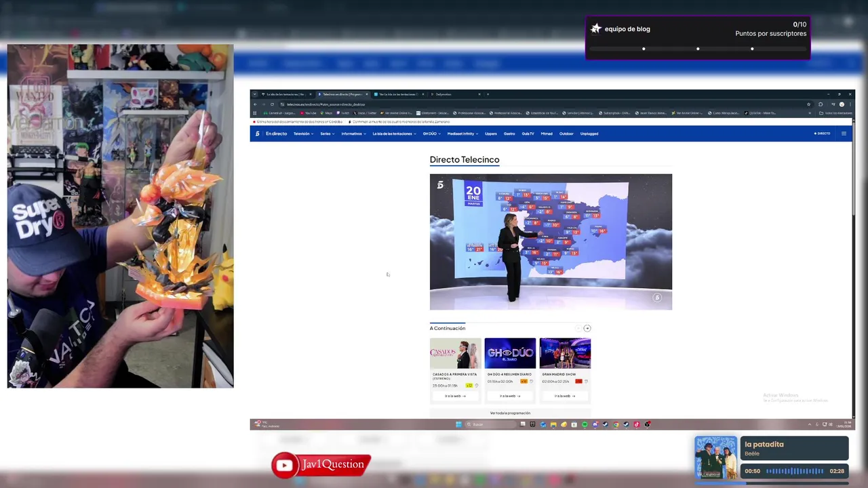The height and width of the screenshot is (488, 868).
Task: Open the browser tab search chevron
Action: tap(255, 94)
